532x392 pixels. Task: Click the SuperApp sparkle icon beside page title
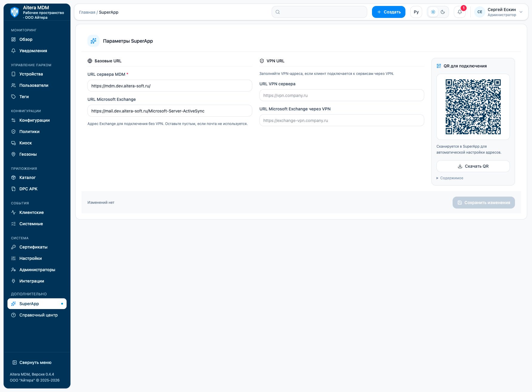pos(93,41)
